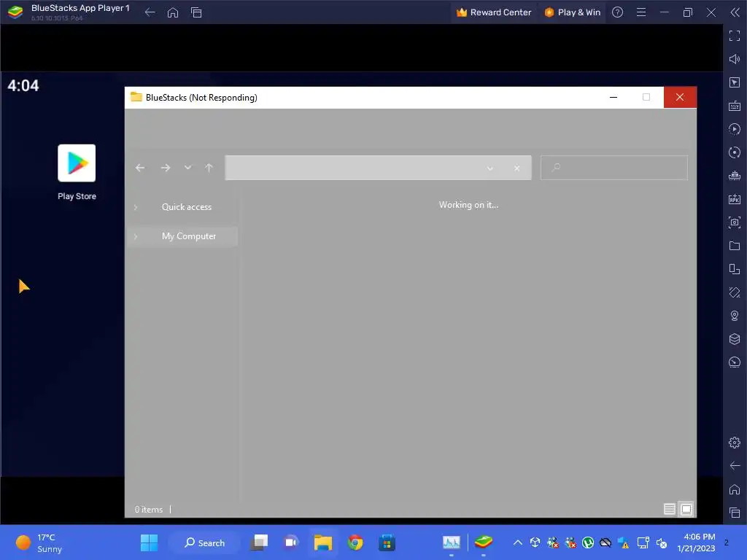Open multi-instance manager layers icon
This screenshot has height=560, width=747.
tap(734, 339)
